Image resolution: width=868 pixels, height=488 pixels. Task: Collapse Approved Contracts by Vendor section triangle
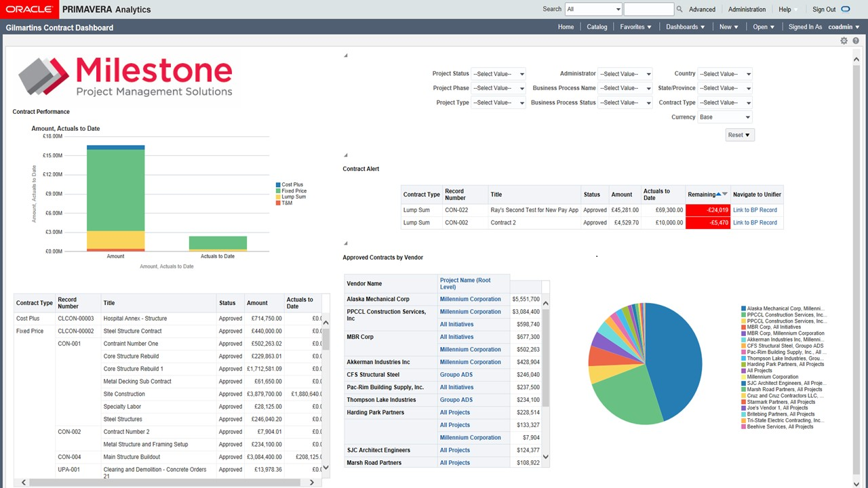345,243
